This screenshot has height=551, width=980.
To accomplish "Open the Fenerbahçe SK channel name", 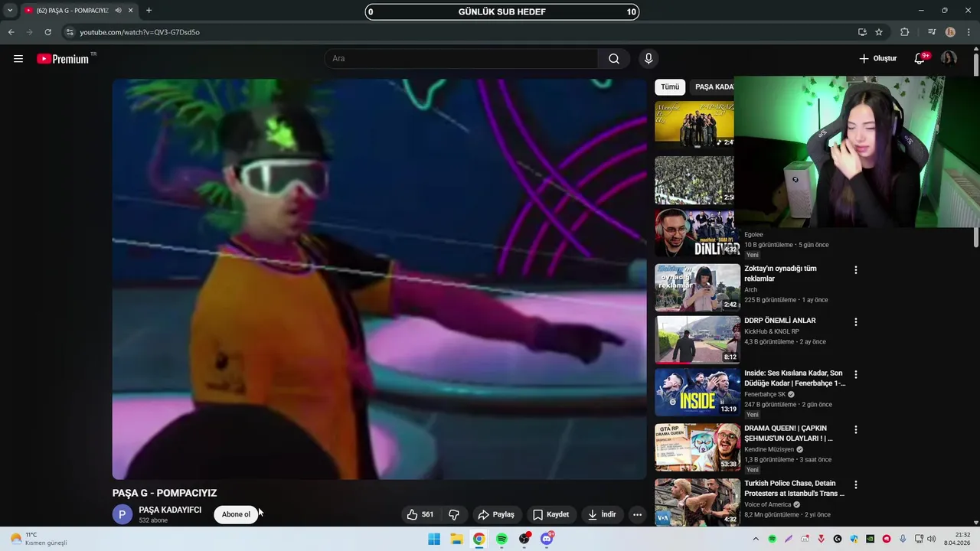I will (x=765, y=394).
